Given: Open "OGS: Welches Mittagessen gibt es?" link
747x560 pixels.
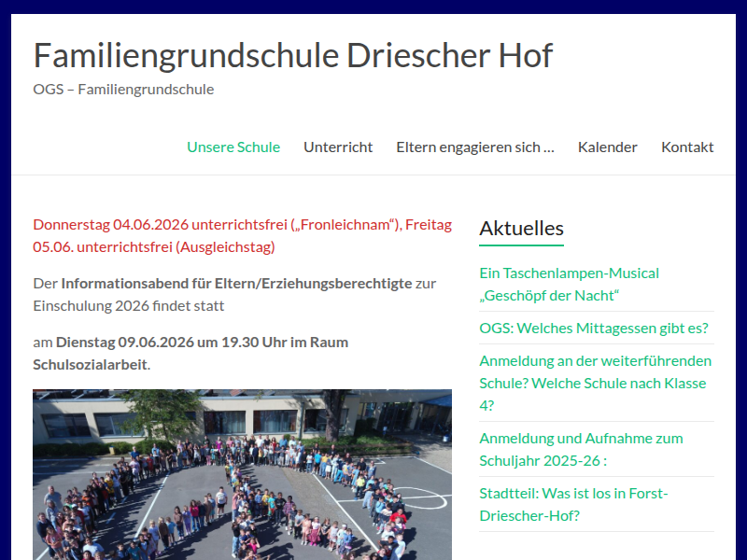Looking at the screenshot, I should click(594, 329).
